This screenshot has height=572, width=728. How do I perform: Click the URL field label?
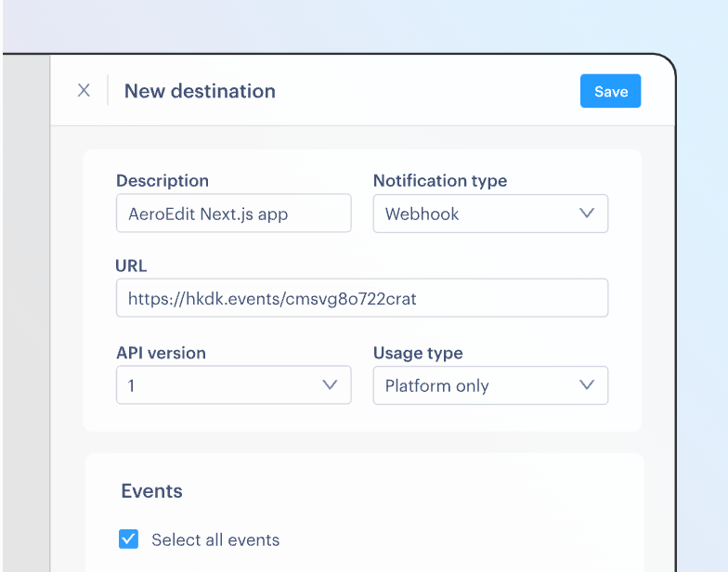(x=131, y=266)
